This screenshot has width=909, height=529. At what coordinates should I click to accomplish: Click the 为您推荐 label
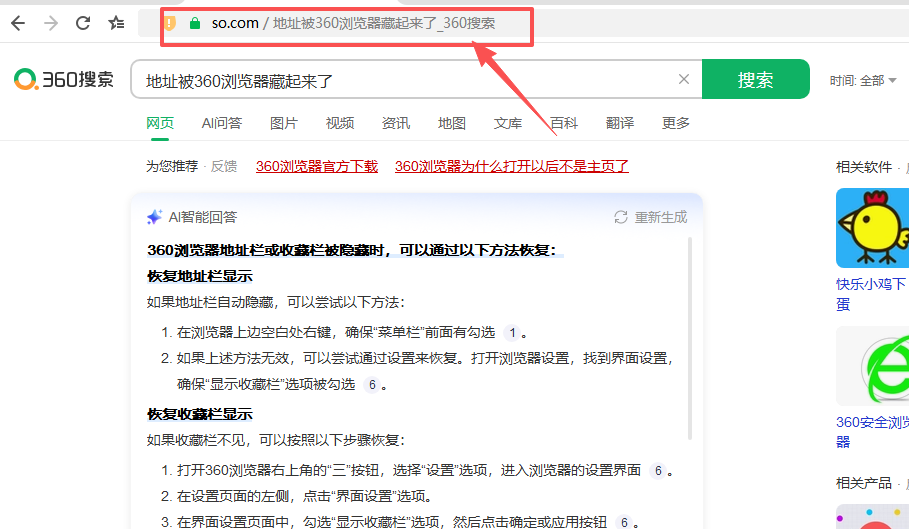(x=172, y=167)
